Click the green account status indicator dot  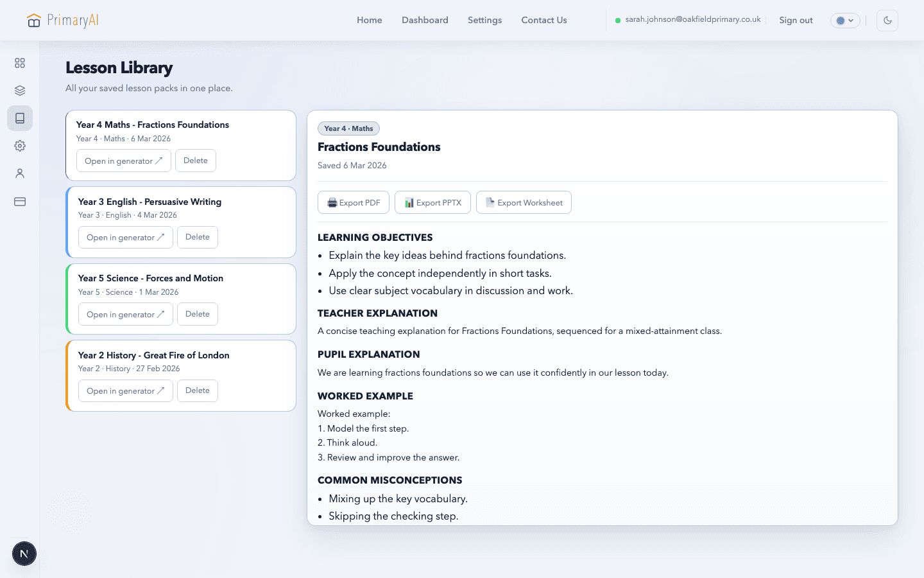[x=618, y=20]
